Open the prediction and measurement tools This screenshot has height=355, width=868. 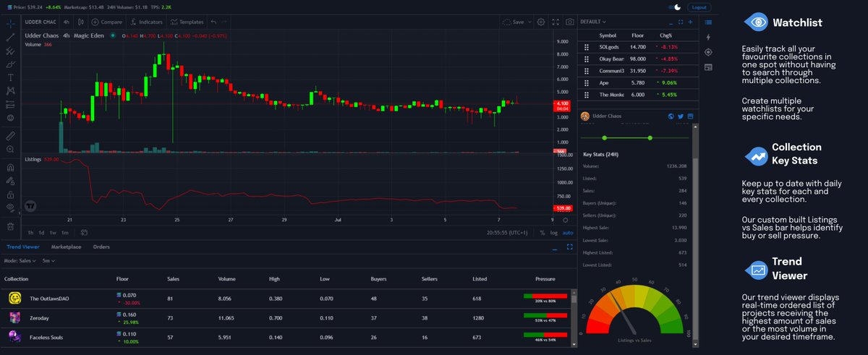pyautogui.click(x=10, y=104)
